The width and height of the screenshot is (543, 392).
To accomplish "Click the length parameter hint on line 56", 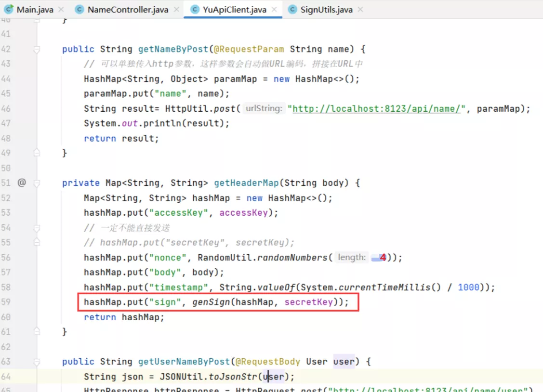I will coord(352,258).
